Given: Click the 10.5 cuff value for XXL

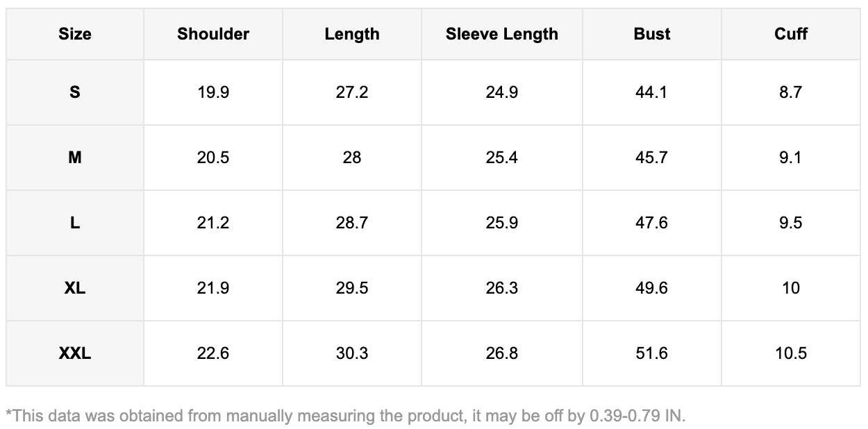Looking at the screenshot, I should tap(791, 353).
